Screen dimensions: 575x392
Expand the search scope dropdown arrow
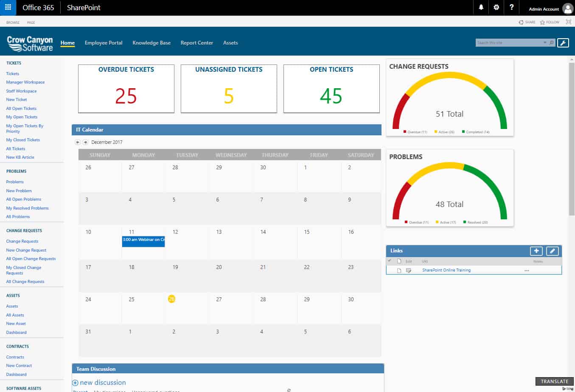click(x=545, y=42)
